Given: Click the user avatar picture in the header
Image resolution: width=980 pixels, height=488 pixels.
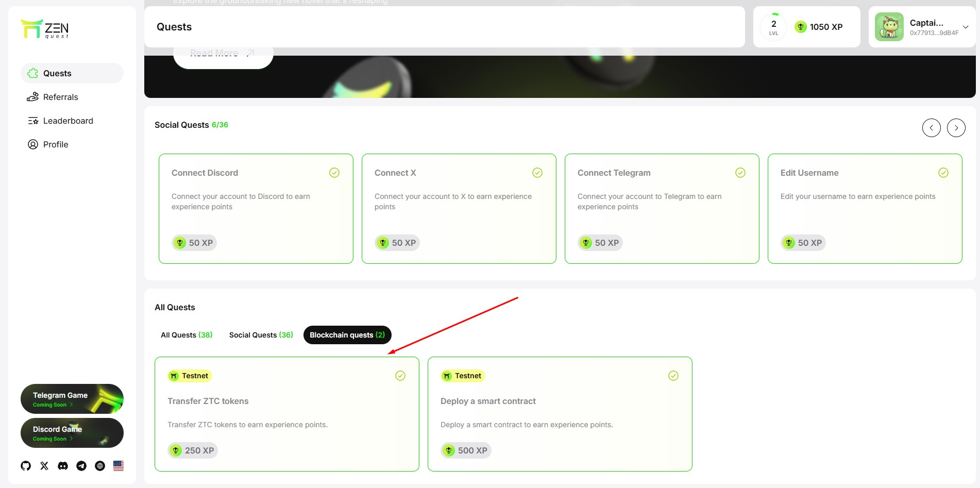Looking at the screenshot, I should 889,27.
